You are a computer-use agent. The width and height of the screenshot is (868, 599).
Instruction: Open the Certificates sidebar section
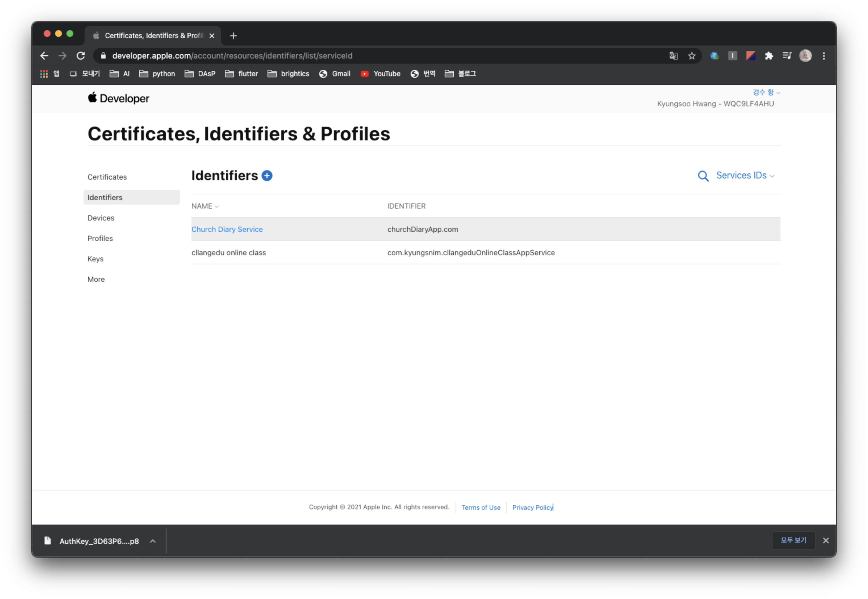(107, 177)
